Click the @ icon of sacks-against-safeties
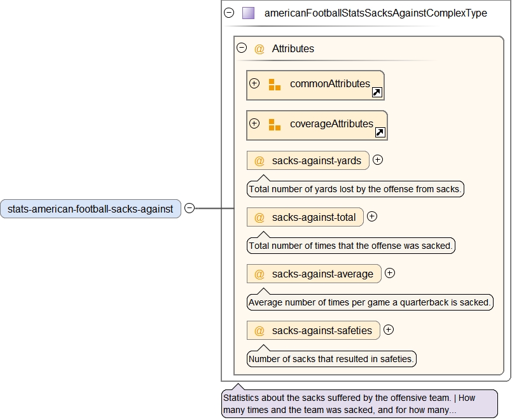Screen dimensions: 512x420 (x=259, y=331)
